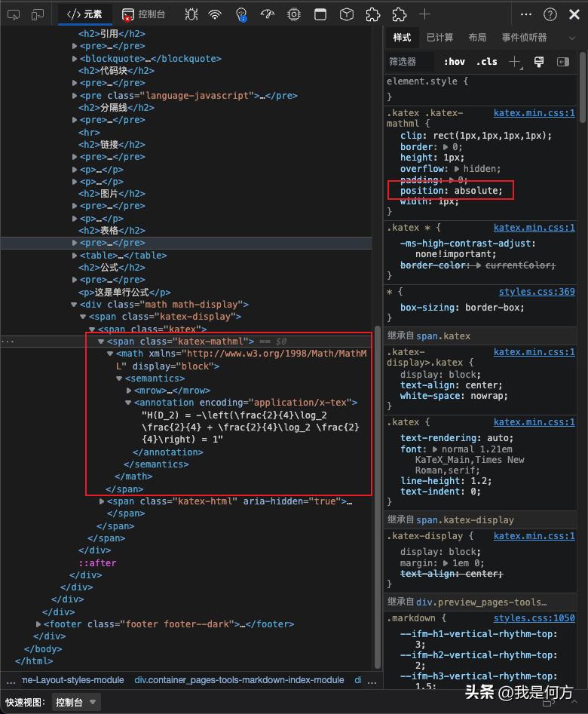The width and height of the screenshot is (588, 714).
Task: Select the 样式 styles tab
Action: point(402,38)
